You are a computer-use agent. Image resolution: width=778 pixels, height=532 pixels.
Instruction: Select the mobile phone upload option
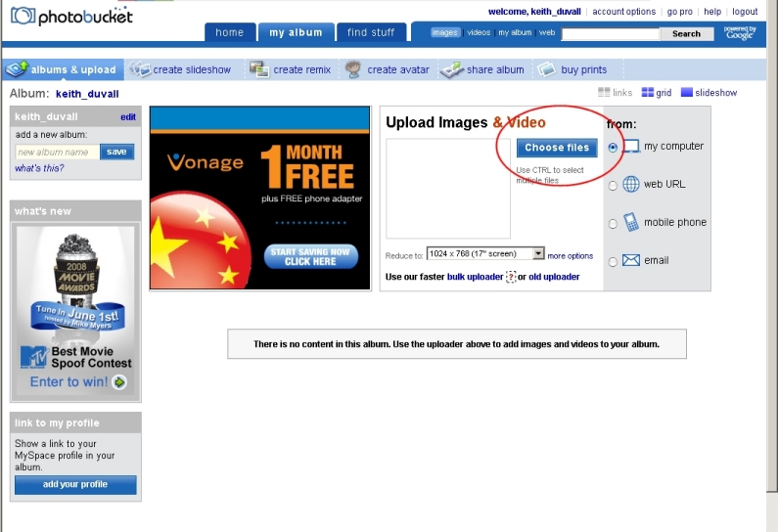(613, 223)
